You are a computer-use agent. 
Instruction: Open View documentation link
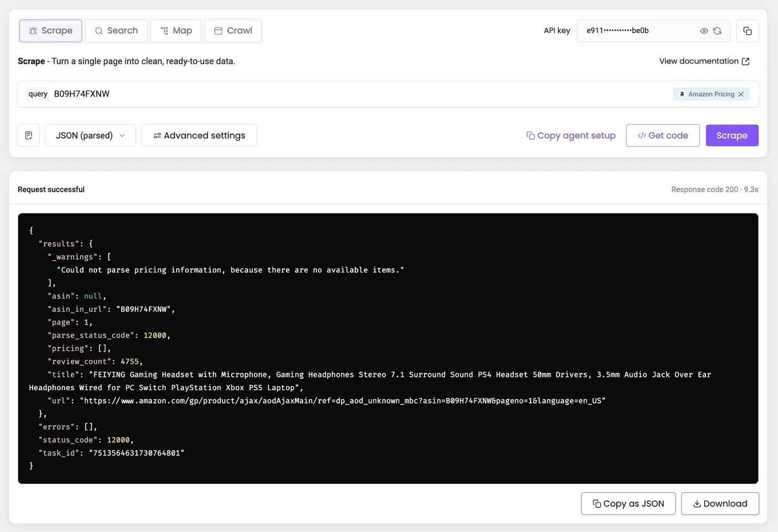pos(704,61)
